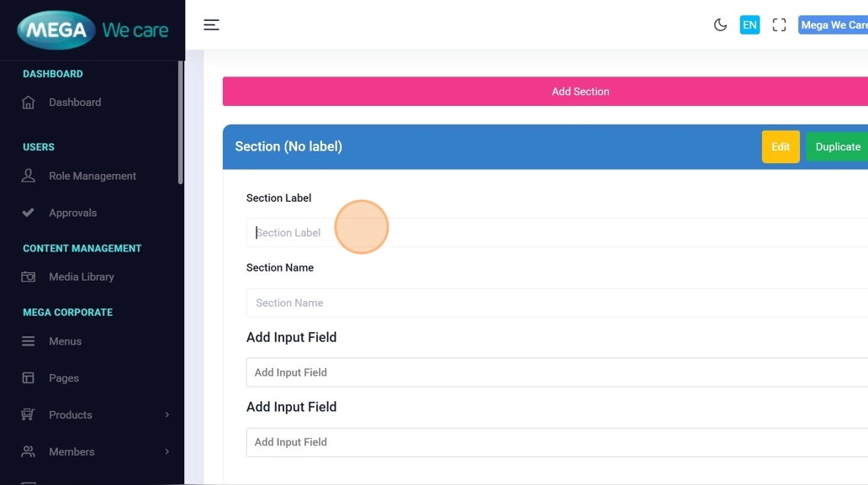Click the green Duplicate button
The width and height of the screenshot is (868, 485).
click(x=837, y=147)
